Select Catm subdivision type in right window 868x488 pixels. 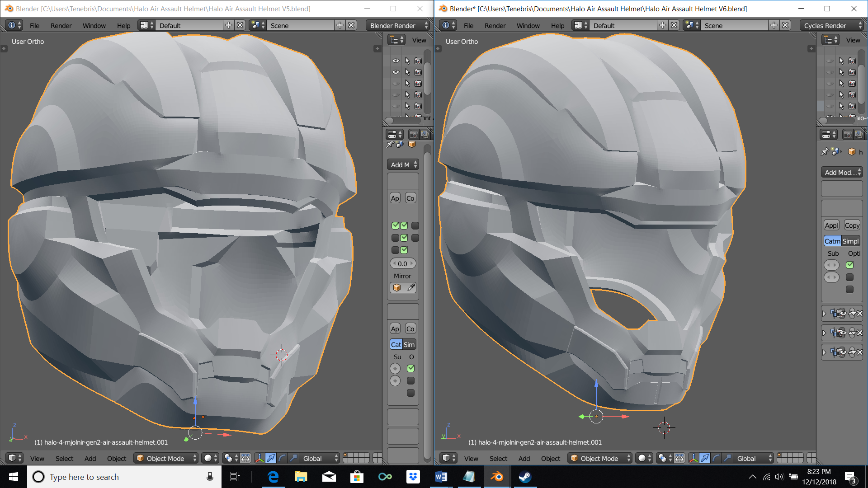point(832,241)
